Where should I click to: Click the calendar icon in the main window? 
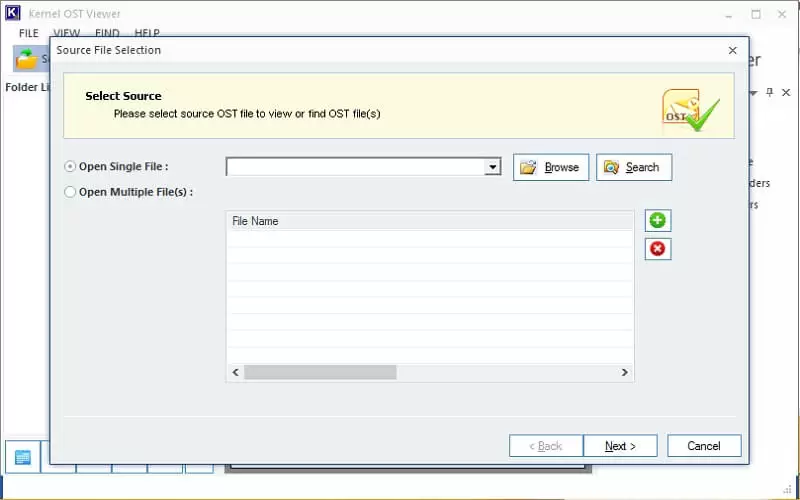pos(23,457)
